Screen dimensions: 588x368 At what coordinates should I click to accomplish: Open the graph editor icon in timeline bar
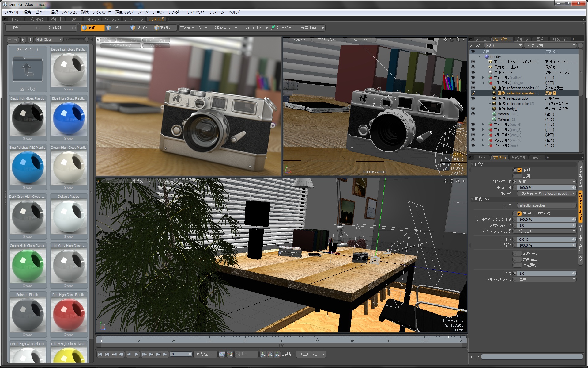point(222,354)
